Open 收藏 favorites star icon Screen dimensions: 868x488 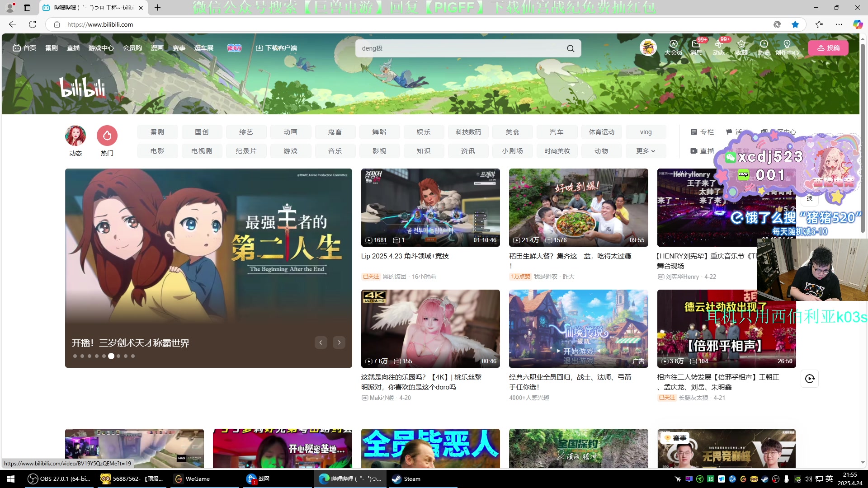click(741, 47)
